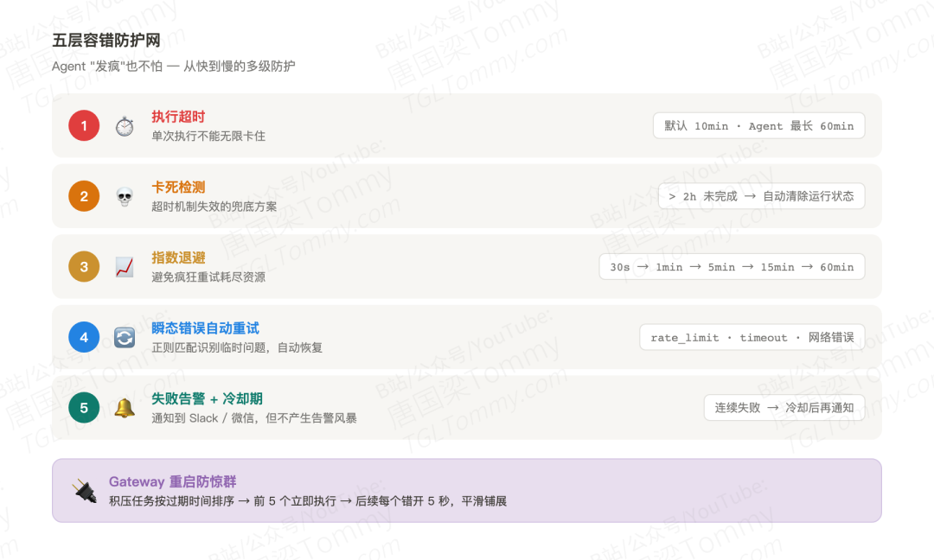934x560 pixels.
Task: Select the 瞬态错误自动重试 heading
Action: [205, 328]
